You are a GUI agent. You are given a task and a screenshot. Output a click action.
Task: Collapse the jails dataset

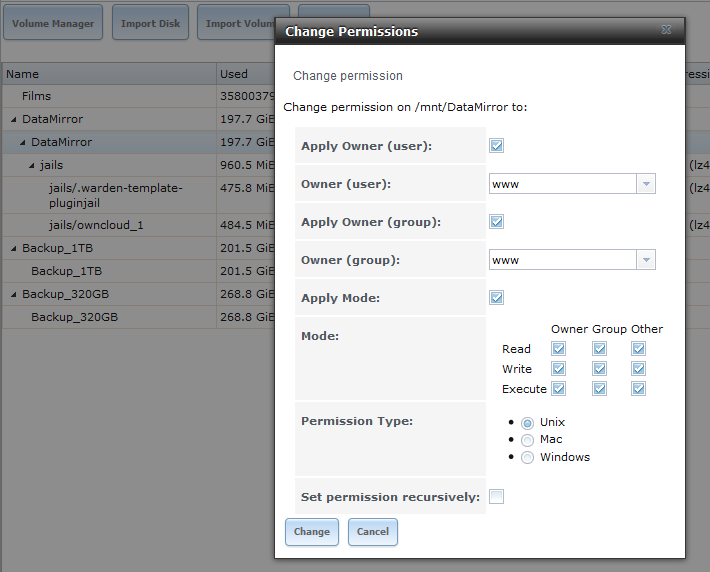tap(32, 166)
